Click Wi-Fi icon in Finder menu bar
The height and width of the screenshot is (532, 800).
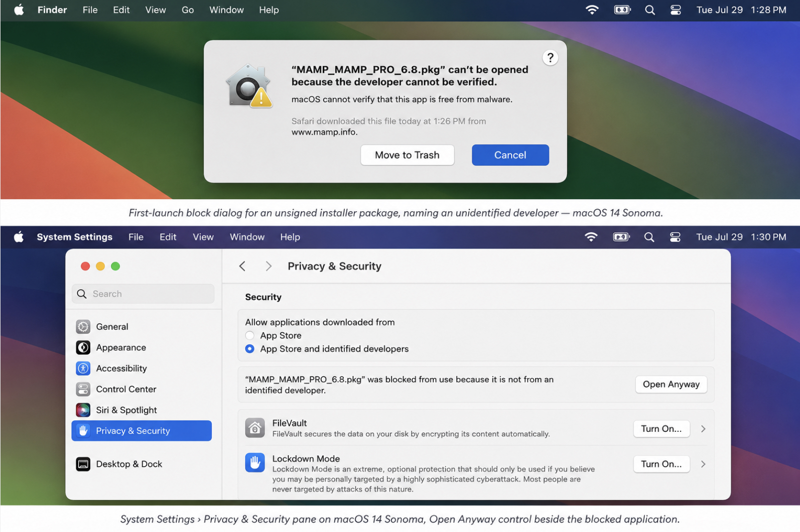(x=592, y=10)
